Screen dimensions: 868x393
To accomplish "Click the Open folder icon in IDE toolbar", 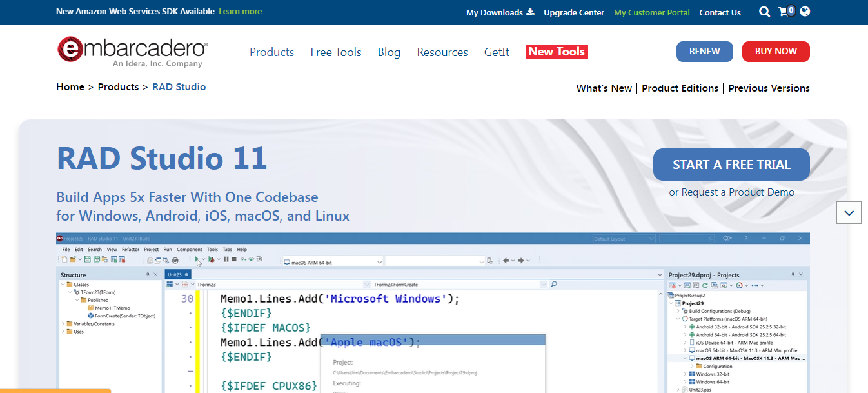I will coord(73,259).
